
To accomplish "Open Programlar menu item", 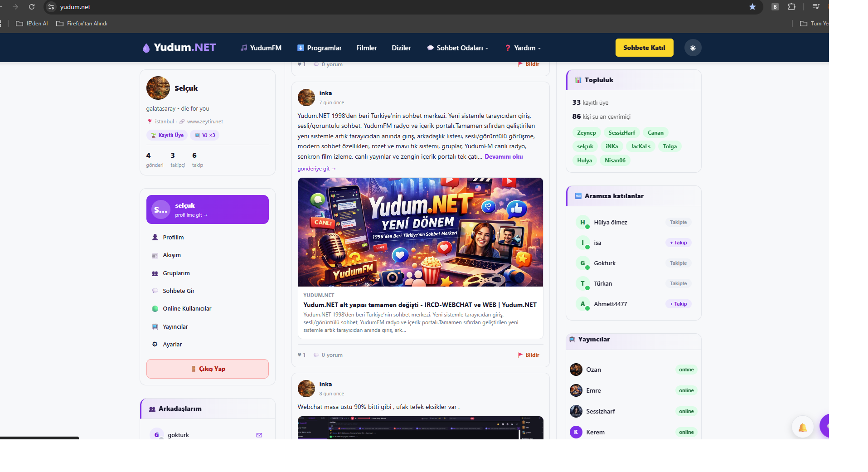I will point(320,48).
